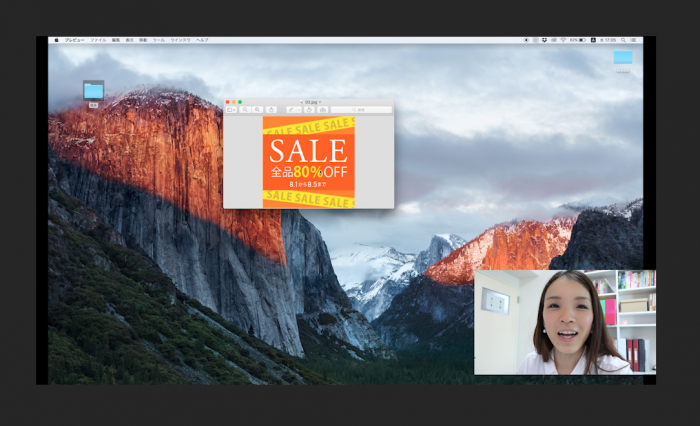Click the input source A icon
The width and height of the screenshot is (700, 426).
point(593,40)
